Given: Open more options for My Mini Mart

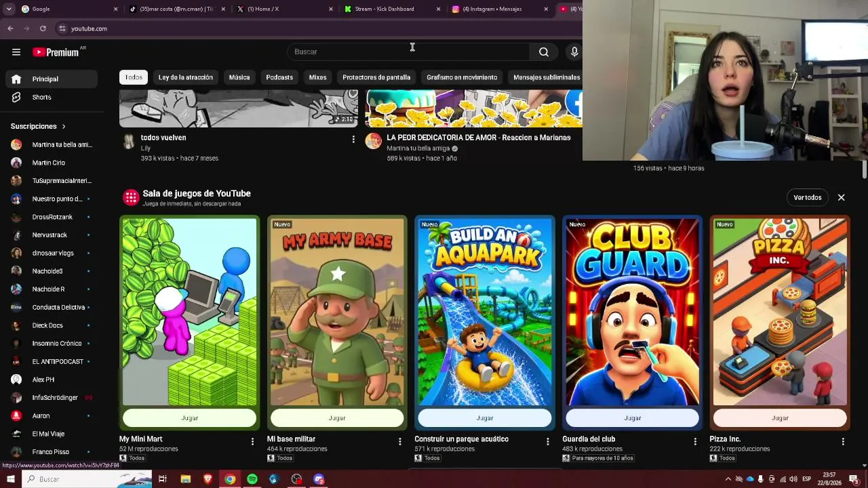Looking at the screenshot, I should [252, 441].
